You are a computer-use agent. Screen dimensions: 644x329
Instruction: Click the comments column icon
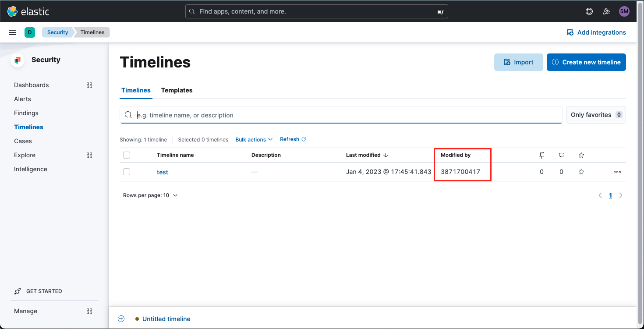[562, 155]
